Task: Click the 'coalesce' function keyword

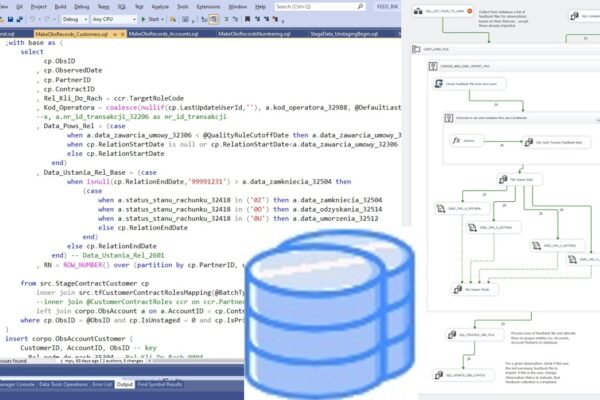Action: 121,108
